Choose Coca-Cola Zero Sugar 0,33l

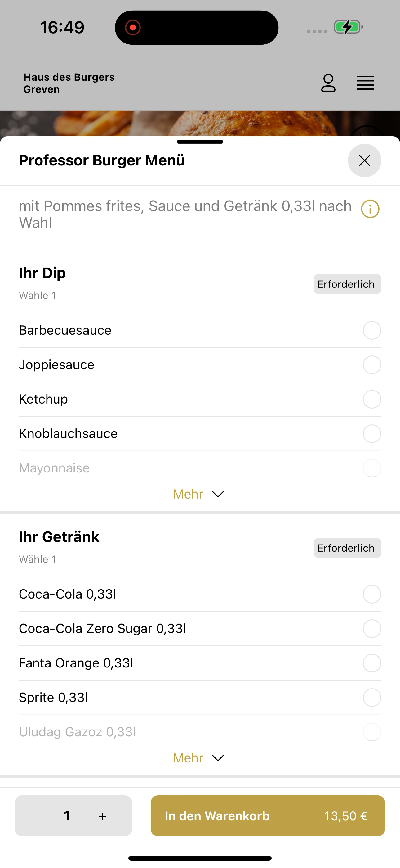click(200, 628)
